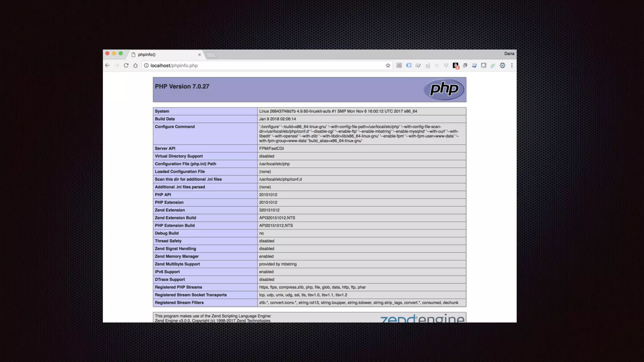Bookmark this page with the star
Screen dimensions: 644x362
pyautogui.click(x=388, y=65)
